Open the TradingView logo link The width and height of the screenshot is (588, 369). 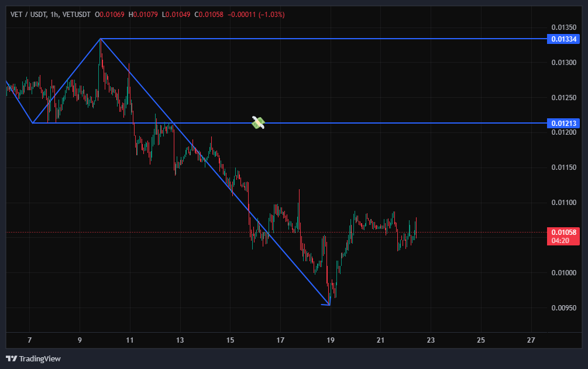33,358
